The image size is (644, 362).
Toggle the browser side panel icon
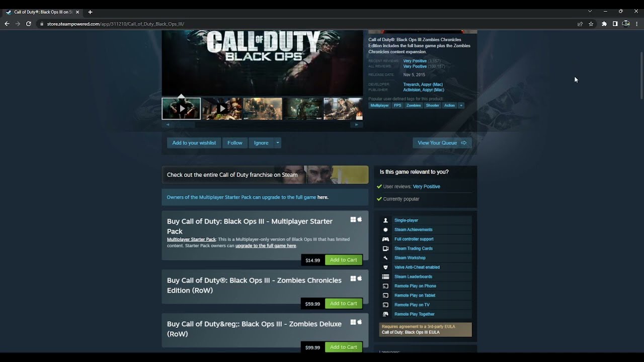[615, 24]
